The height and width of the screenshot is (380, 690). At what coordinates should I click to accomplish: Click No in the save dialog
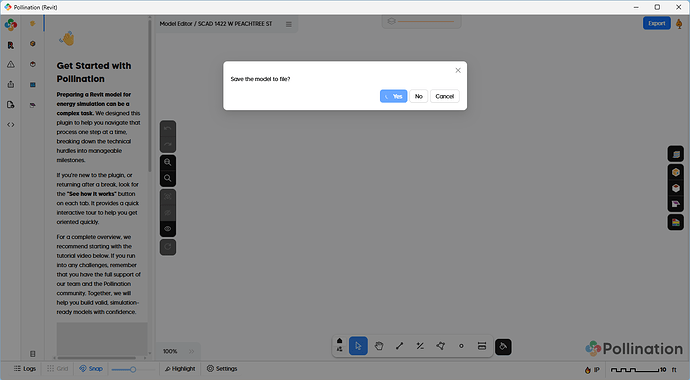[x=418, y=96]
